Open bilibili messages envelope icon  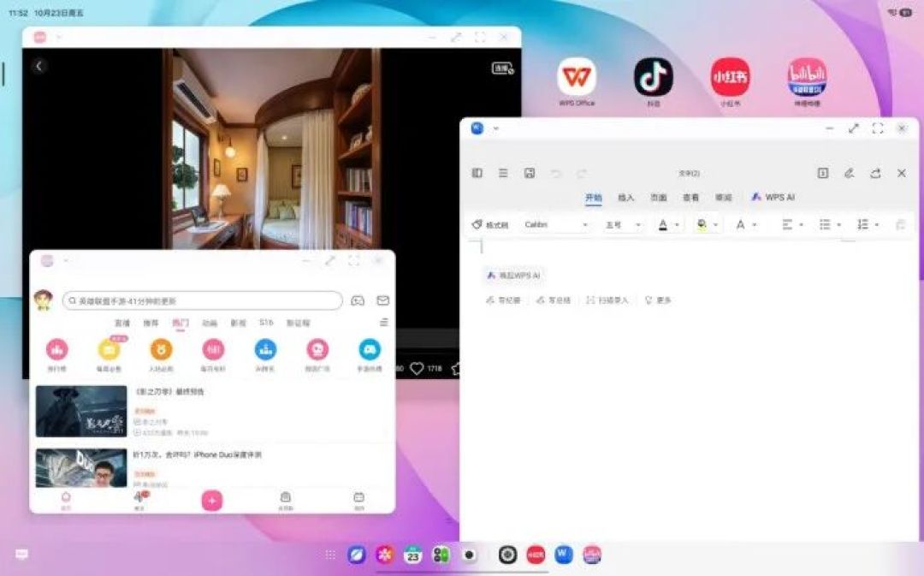(x=383, y=300)
